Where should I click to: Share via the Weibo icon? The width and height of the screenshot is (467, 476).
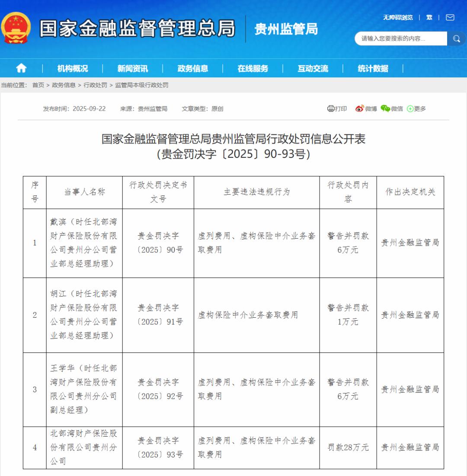pyautogui.click(x=360, y=109)
